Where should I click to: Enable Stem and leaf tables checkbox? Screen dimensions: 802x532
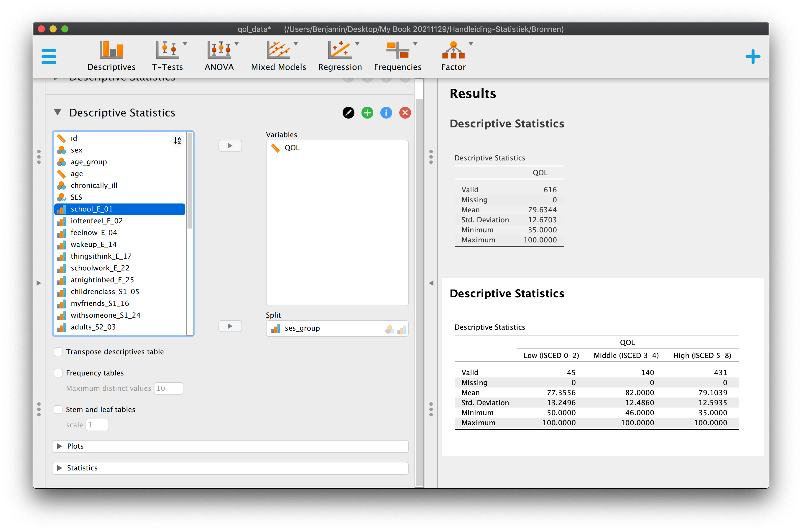click(x=58, y=410)
